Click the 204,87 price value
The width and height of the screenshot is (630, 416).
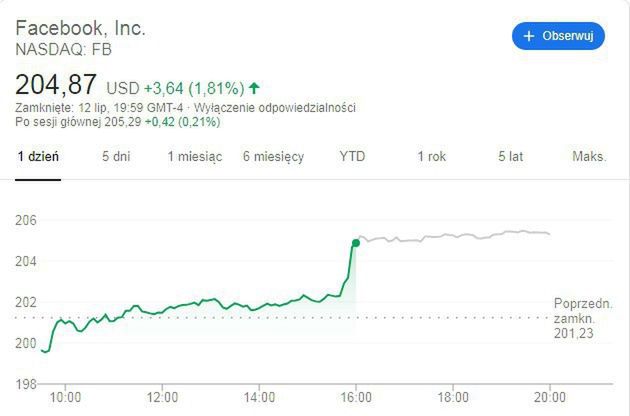click(57, 85)
